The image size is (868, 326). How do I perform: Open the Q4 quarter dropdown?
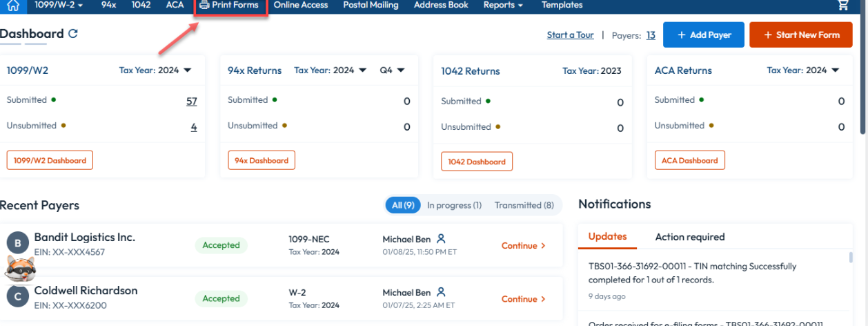[x=392, y=70]
